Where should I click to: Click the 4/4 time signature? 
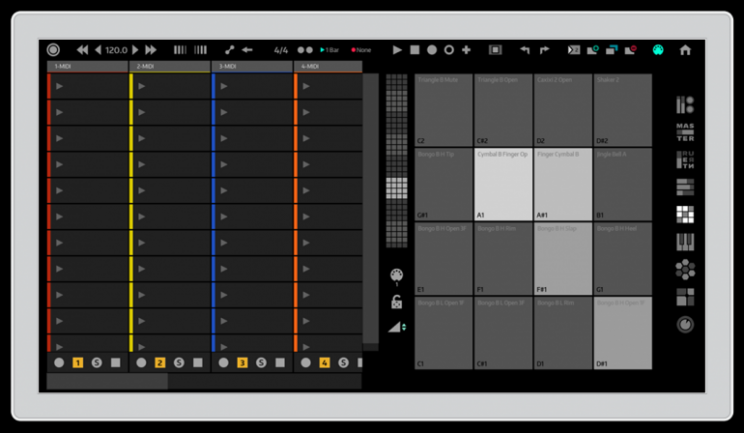[x=281, y=50]
